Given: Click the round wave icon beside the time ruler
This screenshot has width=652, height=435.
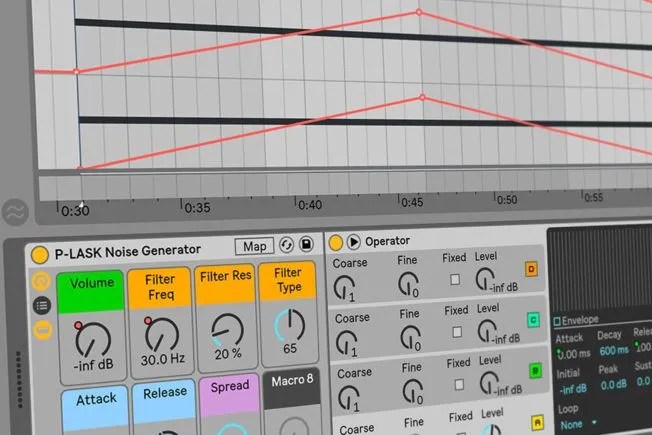Looking at the screenshot, I should (15, 212).
